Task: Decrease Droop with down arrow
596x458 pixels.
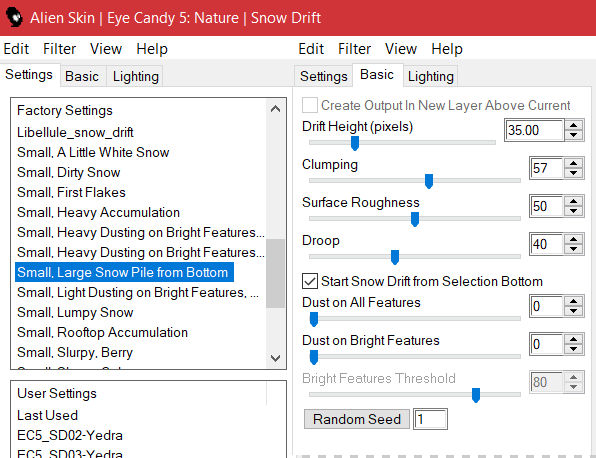Action: tap(574, 249)
